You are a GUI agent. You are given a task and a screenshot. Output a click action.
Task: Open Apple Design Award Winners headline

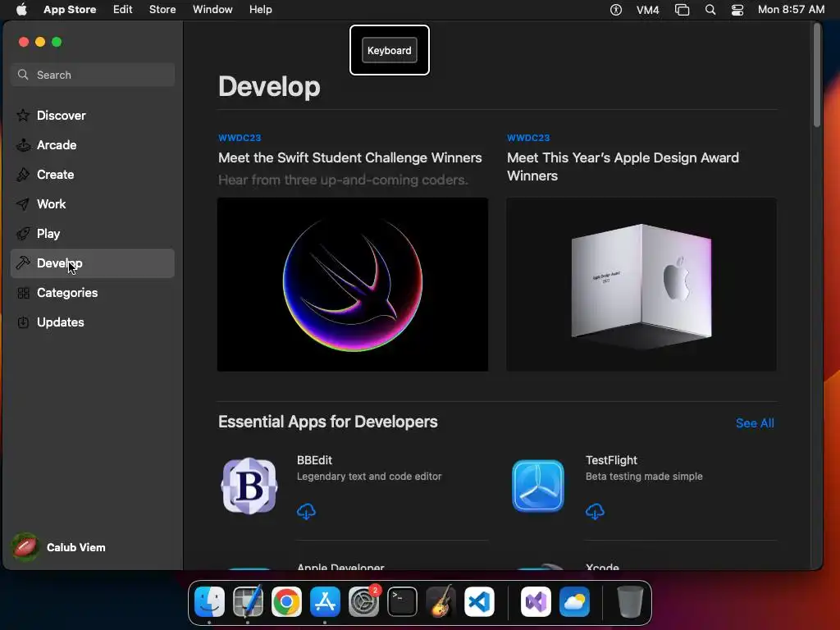click(623, 167)
